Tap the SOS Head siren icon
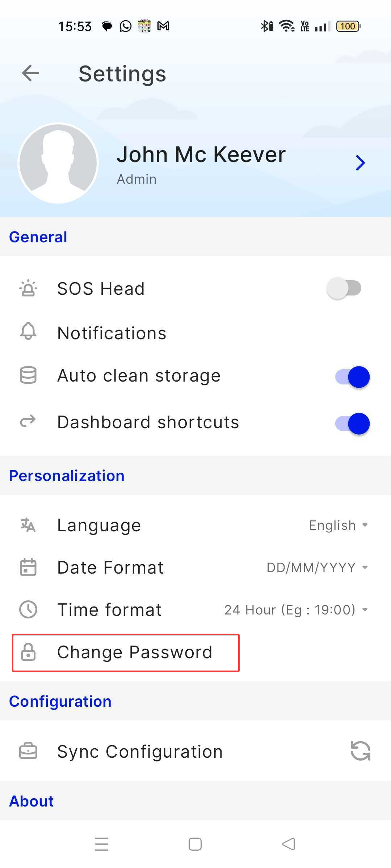Viewport: 391px width, 868px height. 28,289
